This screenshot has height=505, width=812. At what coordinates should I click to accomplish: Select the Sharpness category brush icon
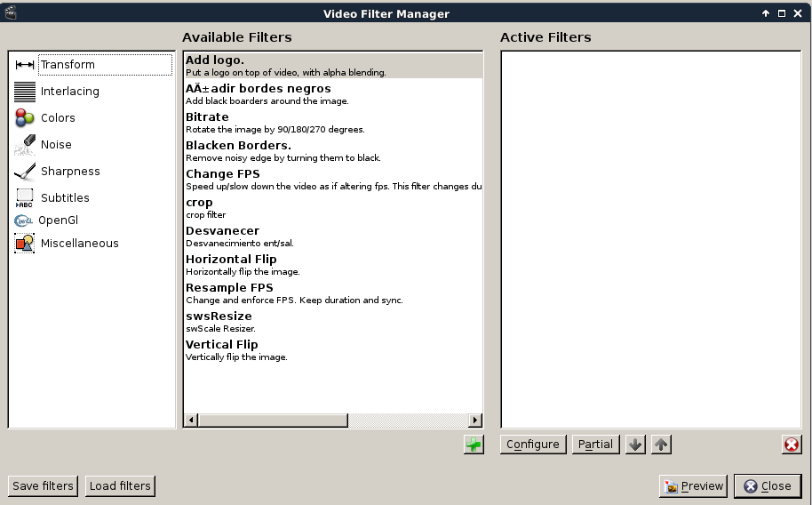(24, 172)
